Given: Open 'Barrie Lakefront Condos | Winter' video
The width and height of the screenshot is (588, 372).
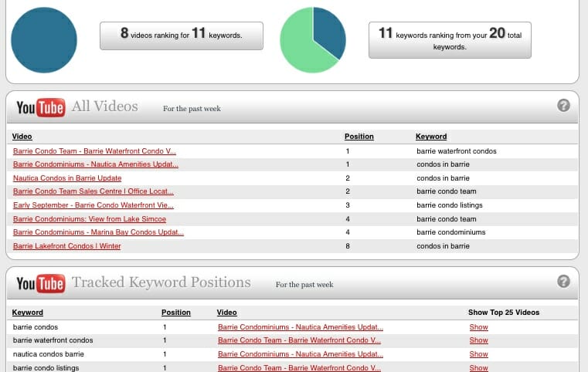Looking at the screenshot, I should (x=66, y=245).
